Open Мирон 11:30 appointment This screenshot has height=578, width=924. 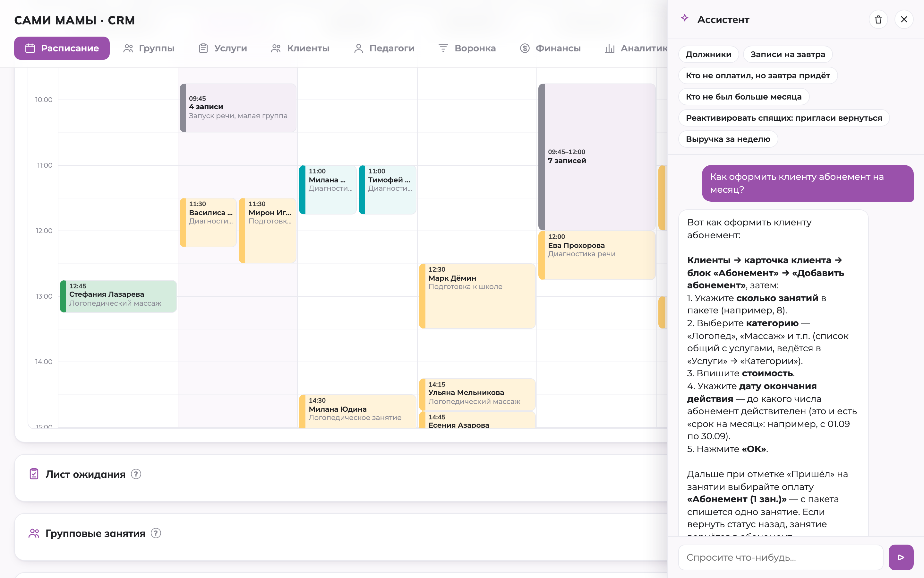click(268, 231)
